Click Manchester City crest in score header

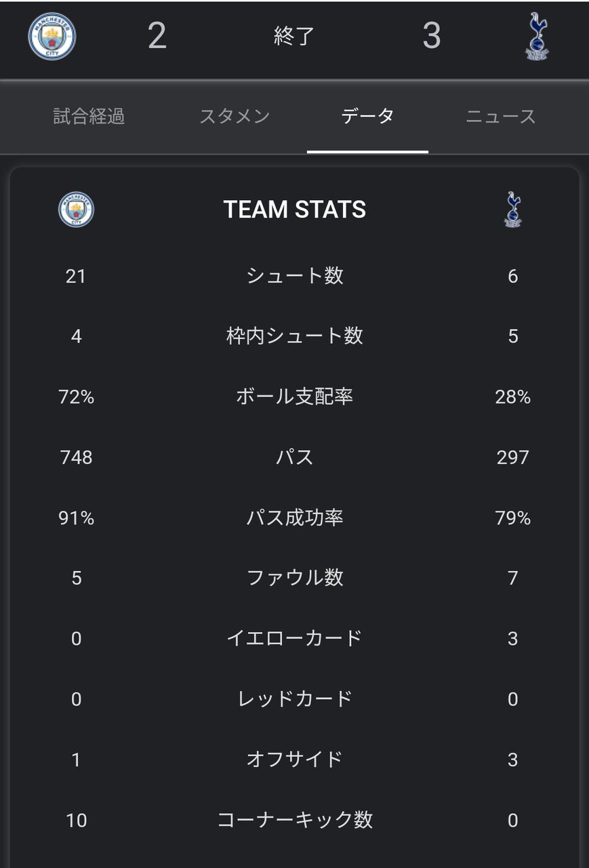tap(52, 37)
